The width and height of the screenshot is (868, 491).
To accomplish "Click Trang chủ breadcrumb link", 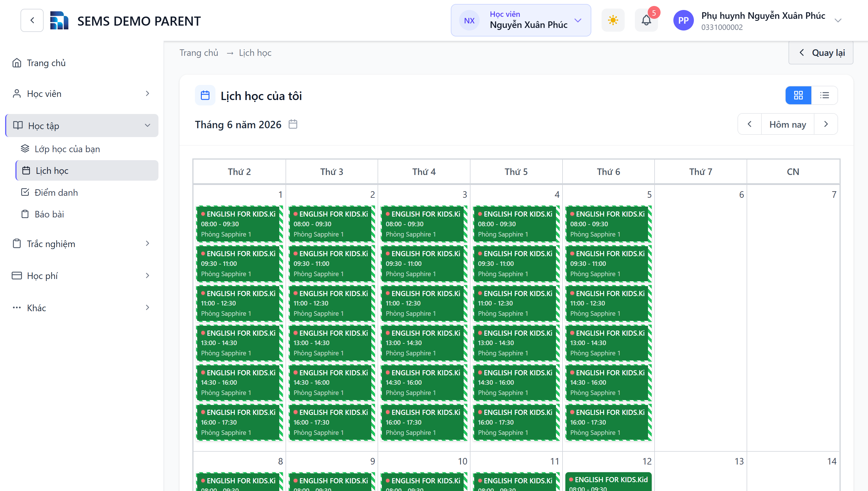I will coord(199,53).
